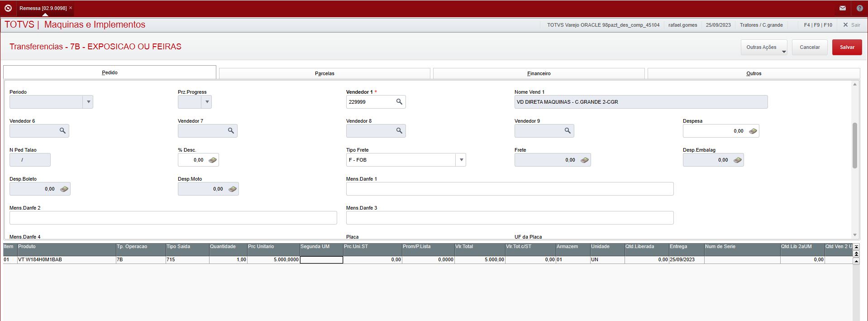Open the Tipo Frete dropdown
The image size is (868, 321).
tap(461, 160)
